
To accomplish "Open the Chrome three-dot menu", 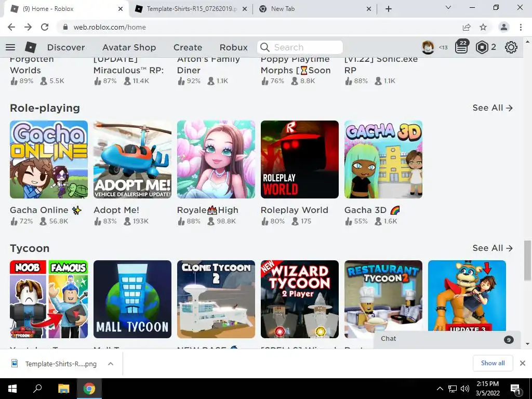I will [521, 27].
